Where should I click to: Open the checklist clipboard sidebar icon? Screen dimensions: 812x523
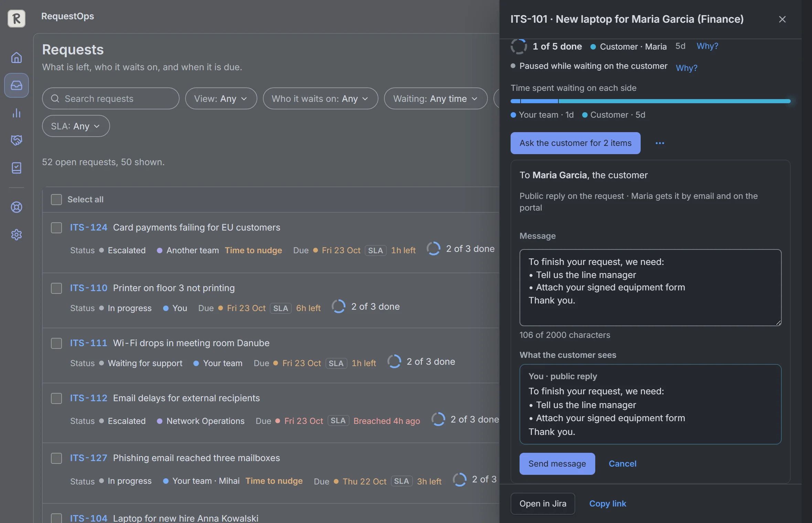pos(17,168)
